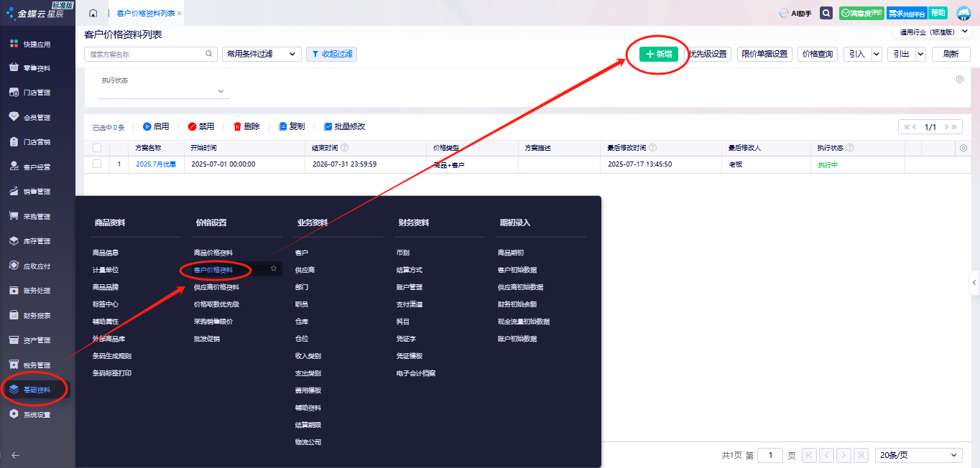Image resolution: width=980 pixels, height=468 pixels.
Task: Open the 20条/页 page size dropdown
Action: 920,455
